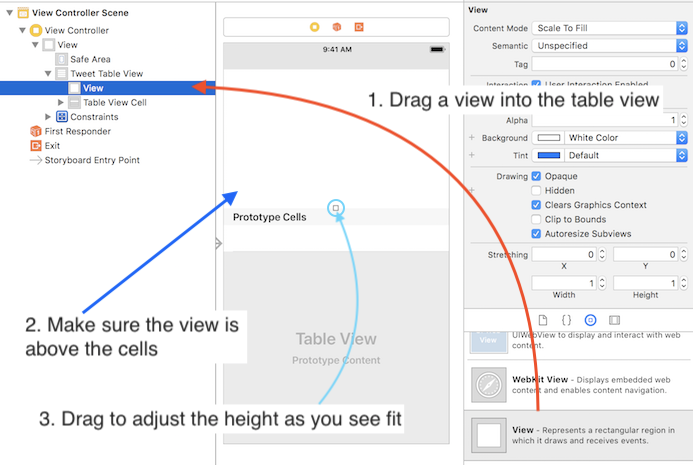Image resolution: width=693 pixels, height=465 pixels.
Task: Click the Stretching Height input field
Action: (646, 283)
